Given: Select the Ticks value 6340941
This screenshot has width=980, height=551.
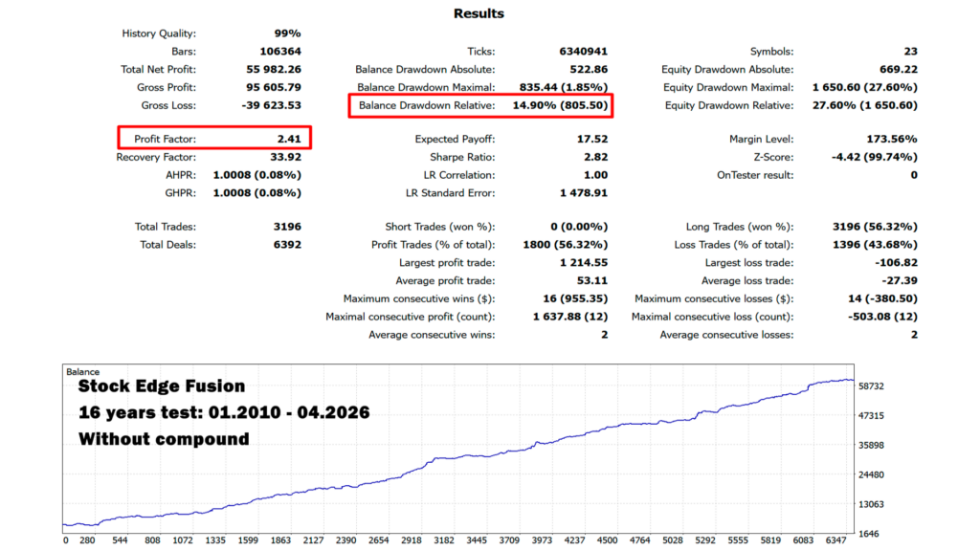Looking at the screenshot, I should 583,52.
